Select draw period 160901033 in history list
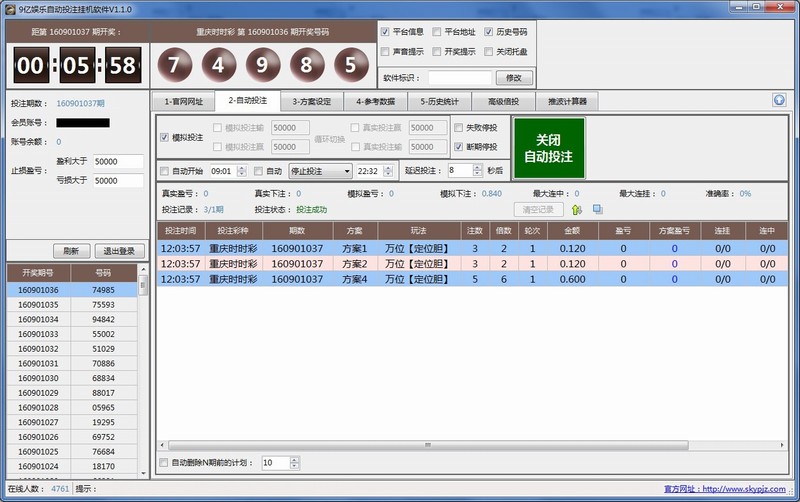Screen dimensions: 800x502 (x=40, y=334)
